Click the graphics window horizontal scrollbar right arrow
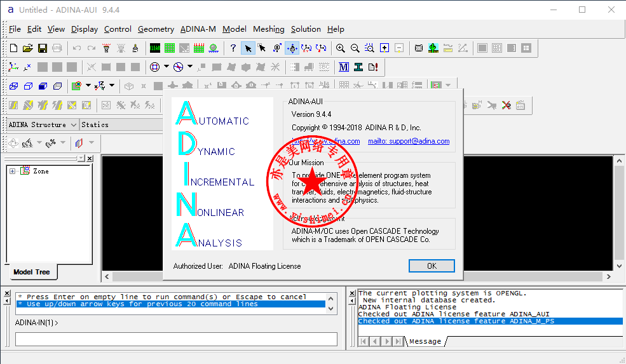The height and width of the screenshot is (364, 626). point(608,276)
